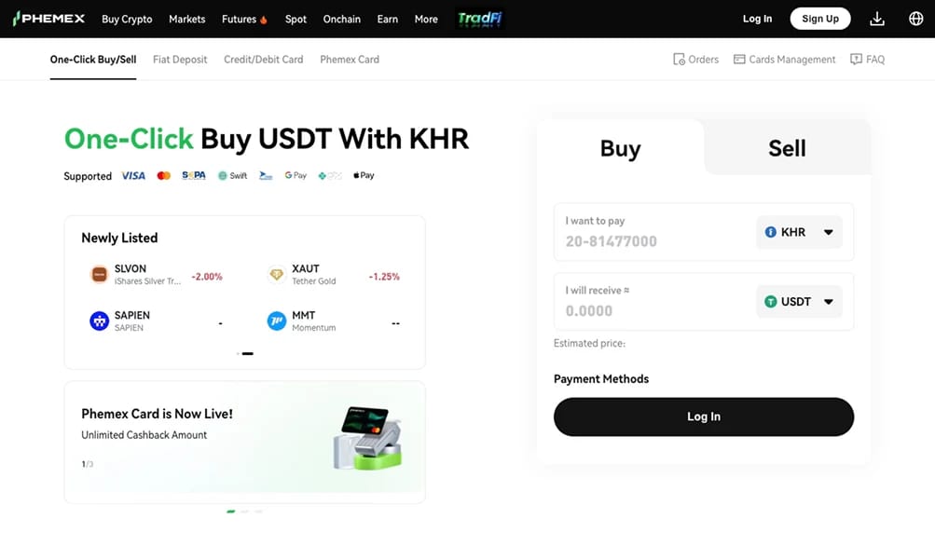Click the Phemex logo
The image size is (935, 560).
[48, 19]
